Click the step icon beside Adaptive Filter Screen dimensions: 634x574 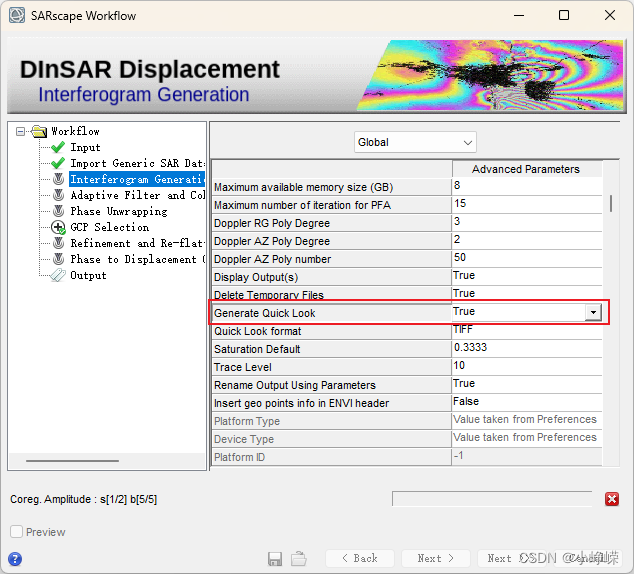59,195
